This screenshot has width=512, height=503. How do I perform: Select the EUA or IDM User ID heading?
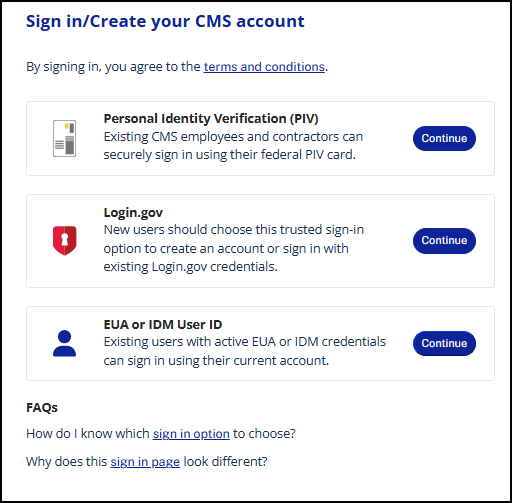tap(163, 325)
